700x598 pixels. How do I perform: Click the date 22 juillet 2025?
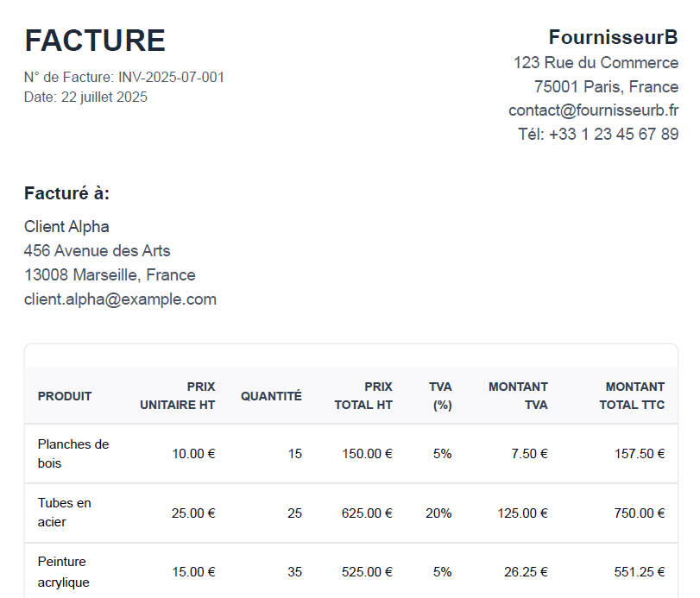point(104,97)
